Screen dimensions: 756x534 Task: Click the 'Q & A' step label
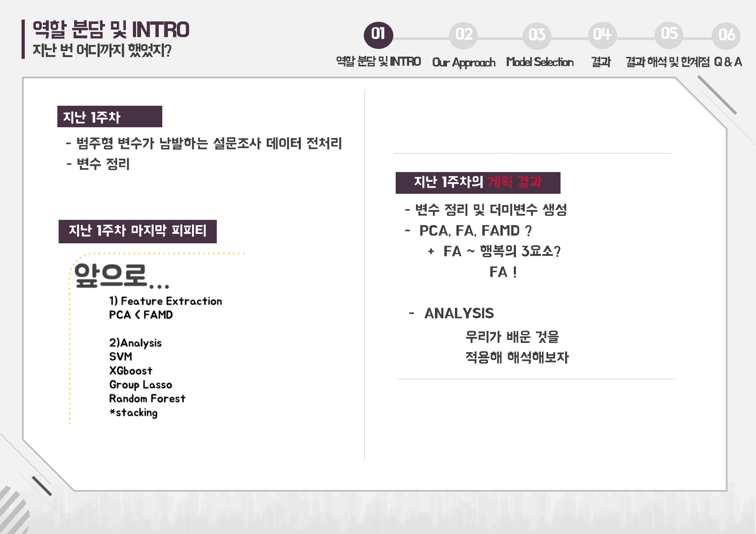728,62
